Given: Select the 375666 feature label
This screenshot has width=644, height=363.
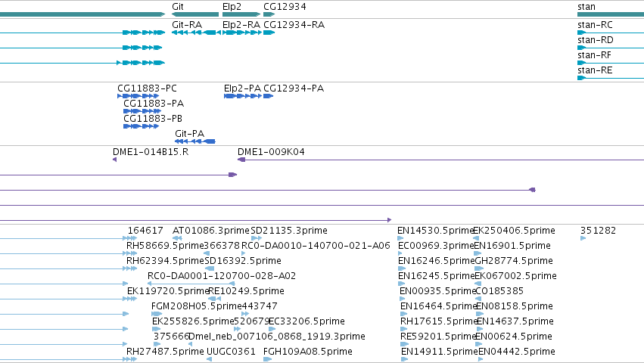Looking at the screenshot, I should (x=172, y=337).
